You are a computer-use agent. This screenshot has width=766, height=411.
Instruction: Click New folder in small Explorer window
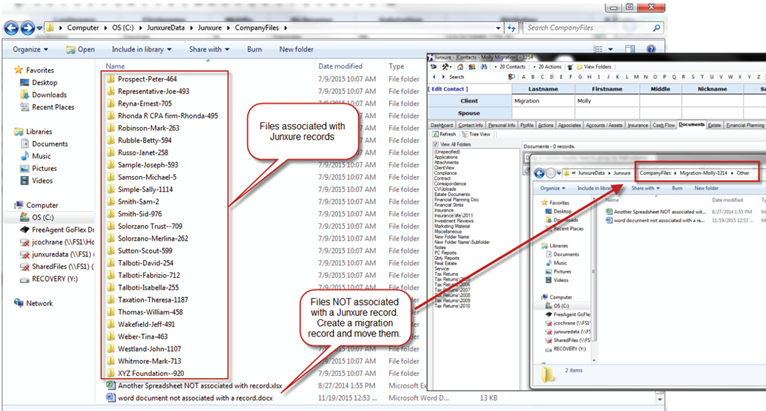[x=706, y=188]
